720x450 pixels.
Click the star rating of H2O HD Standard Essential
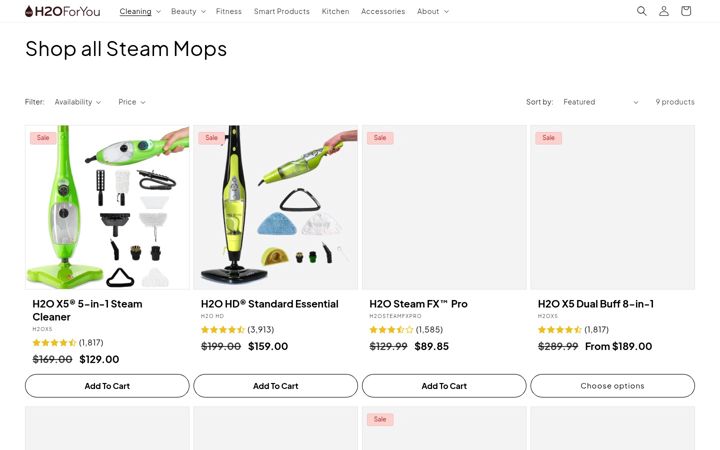point(223,330)
